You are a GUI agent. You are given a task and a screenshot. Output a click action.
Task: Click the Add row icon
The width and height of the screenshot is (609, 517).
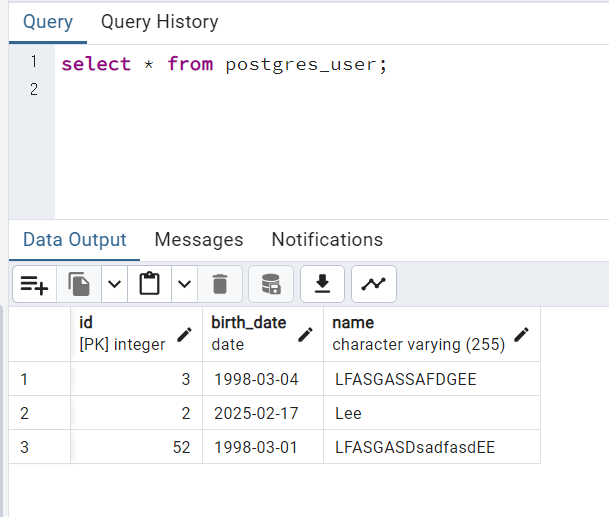[34, 285]
